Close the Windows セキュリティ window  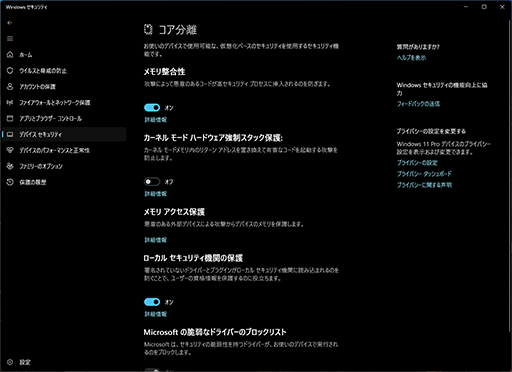point(502,7)
